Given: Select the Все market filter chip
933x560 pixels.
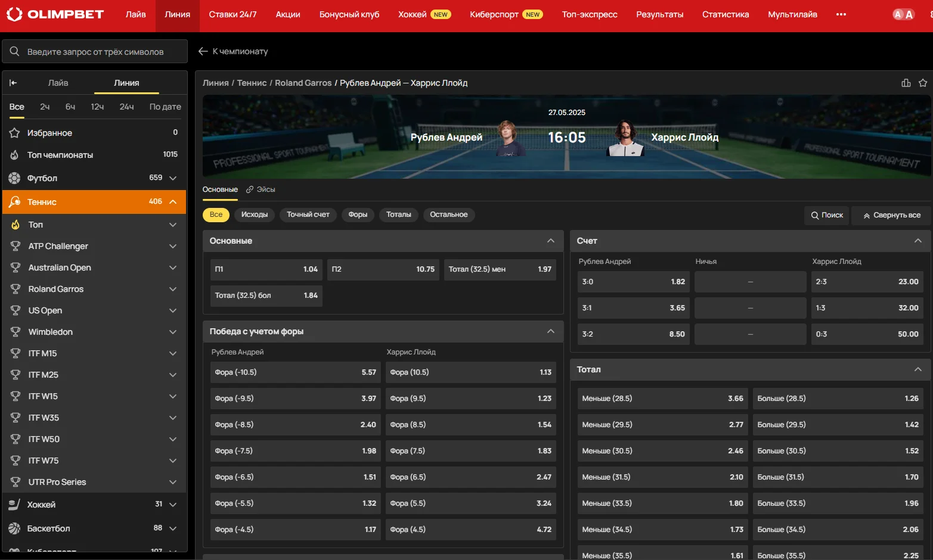Looking at the screenshot, I should click(216, 214).
